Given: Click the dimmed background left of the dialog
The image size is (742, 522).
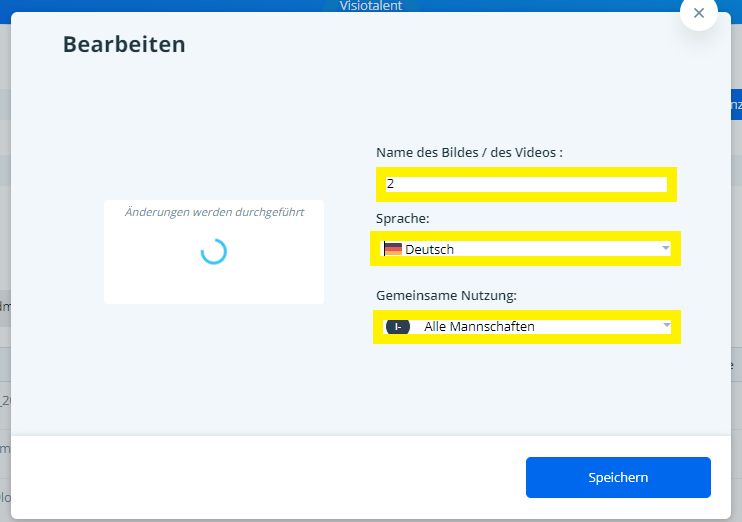Looking at the screenshot, I should [x=5, y=250].
